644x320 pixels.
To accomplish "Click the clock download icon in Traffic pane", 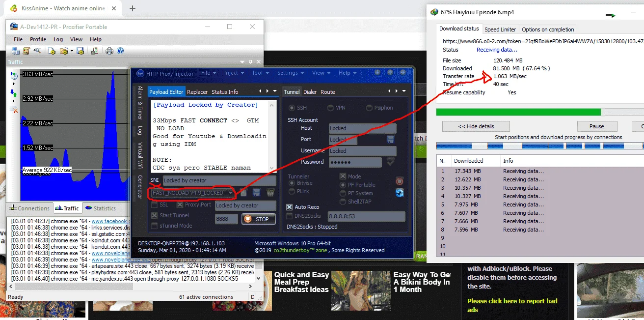I will pyautogui.click(x=14, y=75).
